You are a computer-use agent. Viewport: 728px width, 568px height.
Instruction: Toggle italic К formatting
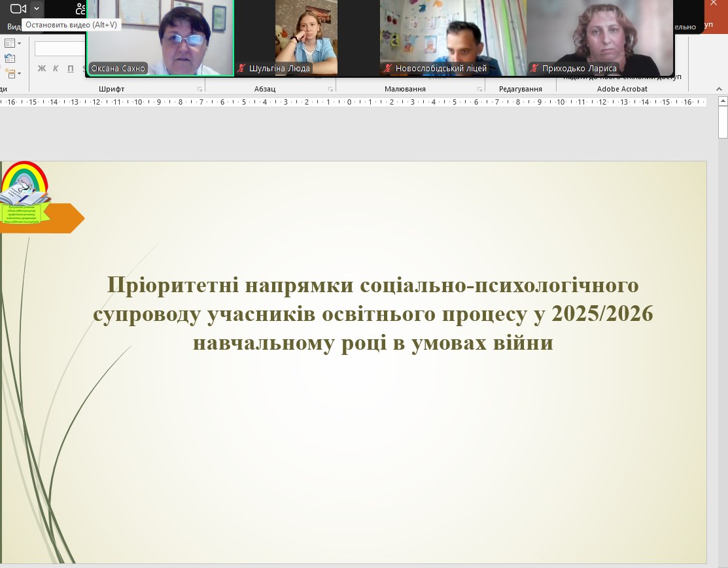56,68
